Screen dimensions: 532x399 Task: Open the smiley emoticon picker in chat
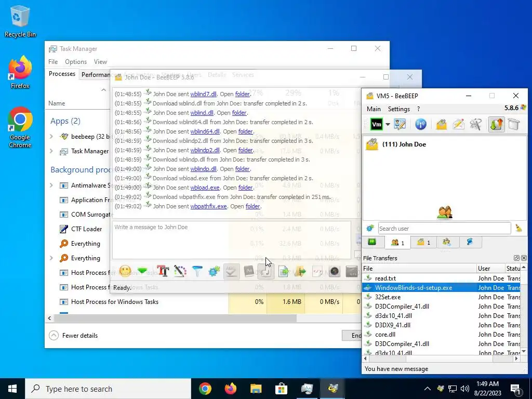pos(125,271)
